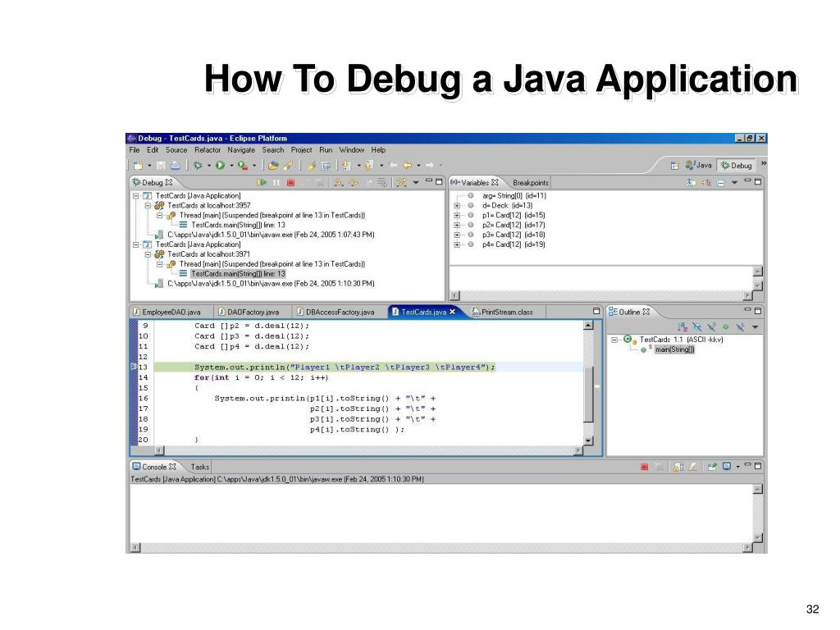
Task: Click the Suspend icon in Debug view
Action: [x=276, y=182]
